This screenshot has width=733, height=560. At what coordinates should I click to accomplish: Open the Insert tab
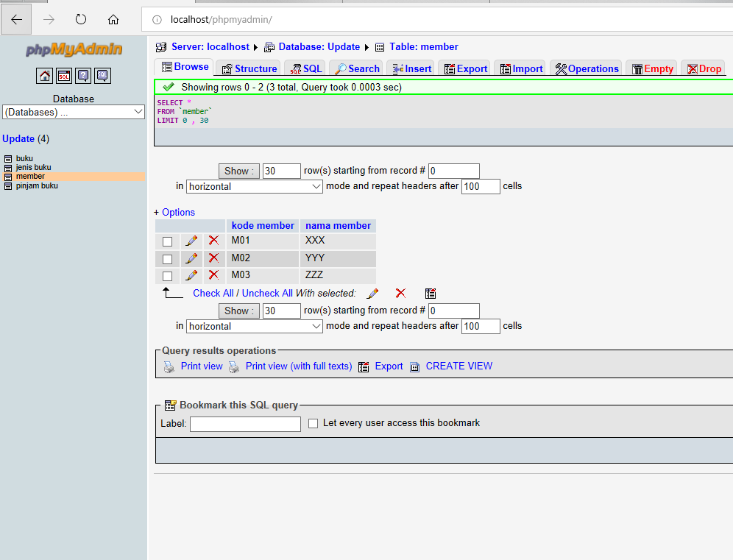tap(410, 68)
